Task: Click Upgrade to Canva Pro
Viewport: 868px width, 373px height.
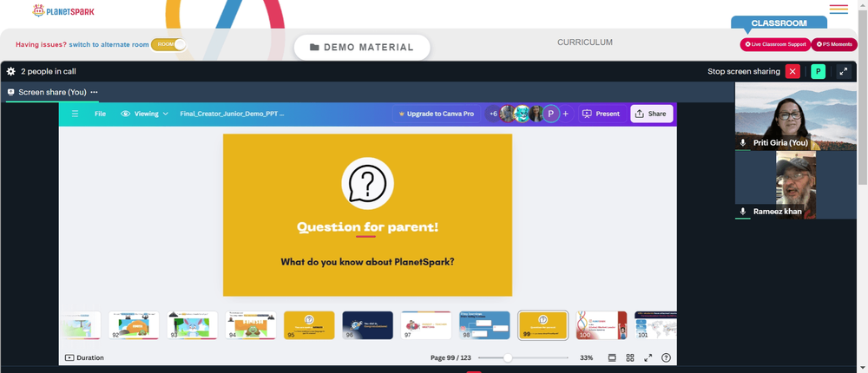Action: click(x=437, y=114)
